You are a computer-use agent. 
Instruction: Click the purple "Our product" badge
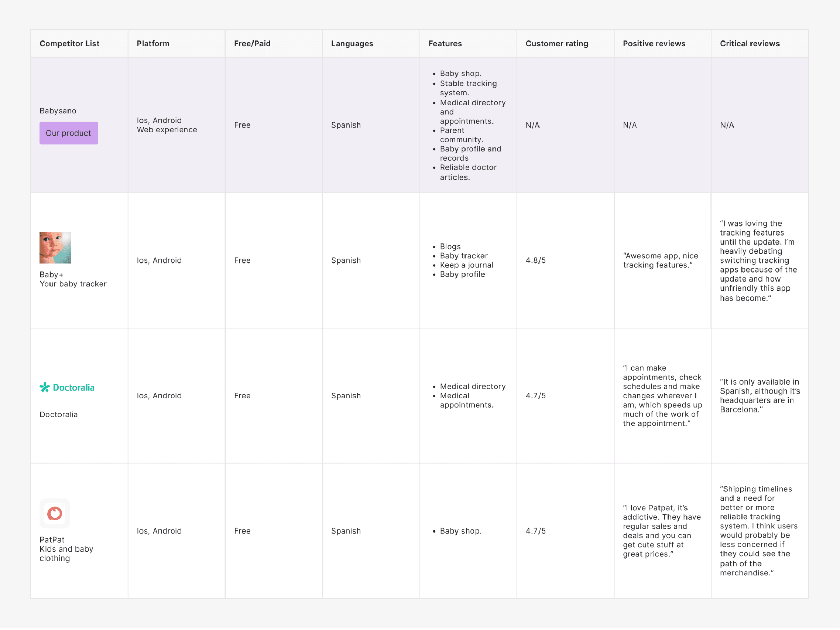69,133
